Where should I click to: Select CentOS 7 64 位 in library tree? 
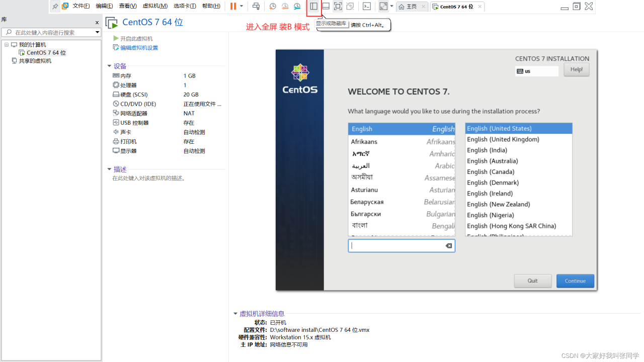tap(46, 53)
